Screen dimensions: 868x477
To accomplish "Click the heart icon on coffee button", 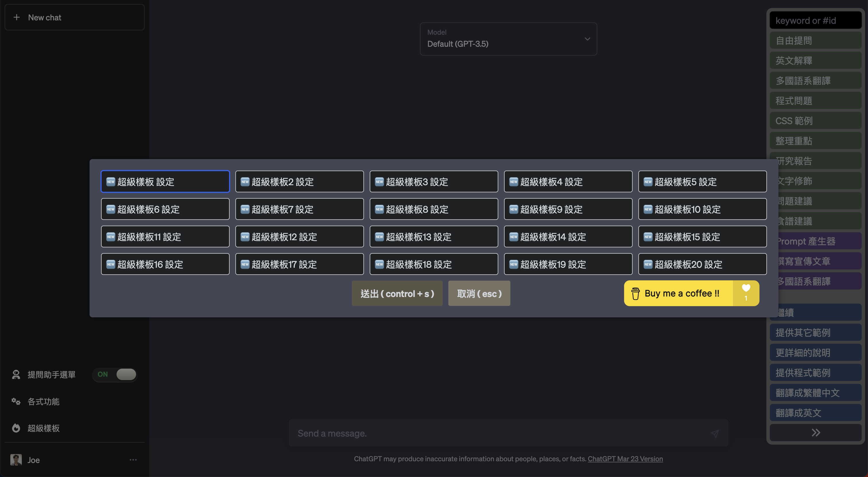I will click(x=746, y=288).
